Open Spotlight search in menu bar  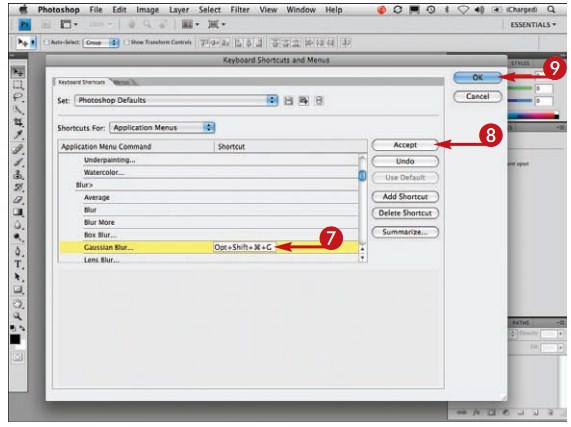551,9
